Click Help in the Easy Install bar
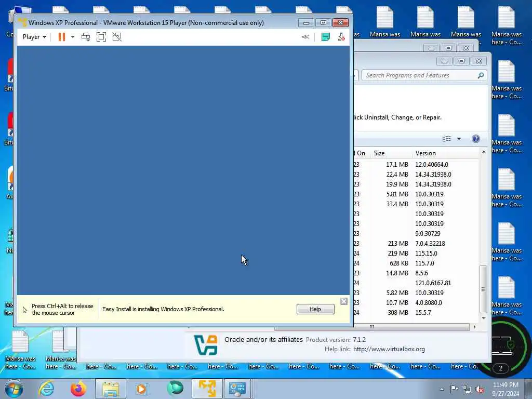The height and width of the screenshot is (399, 532). 315,309
